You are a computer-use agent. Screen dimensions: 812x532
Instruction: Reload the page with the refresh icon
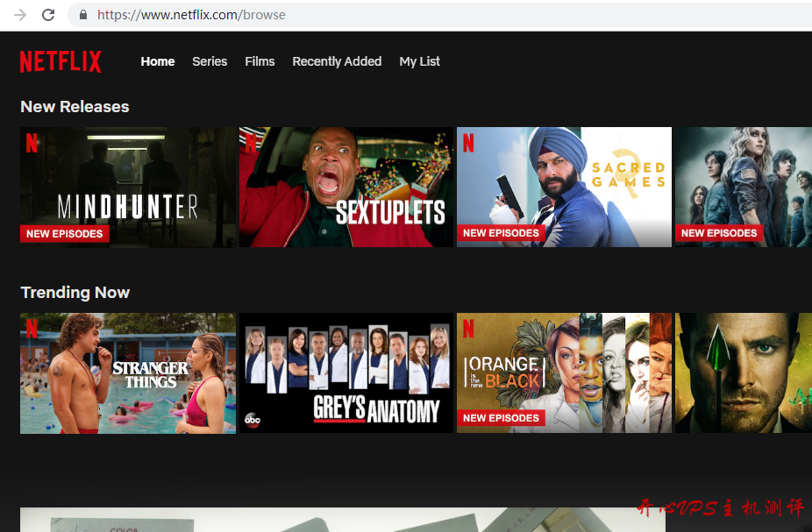(x=48, y=15)
